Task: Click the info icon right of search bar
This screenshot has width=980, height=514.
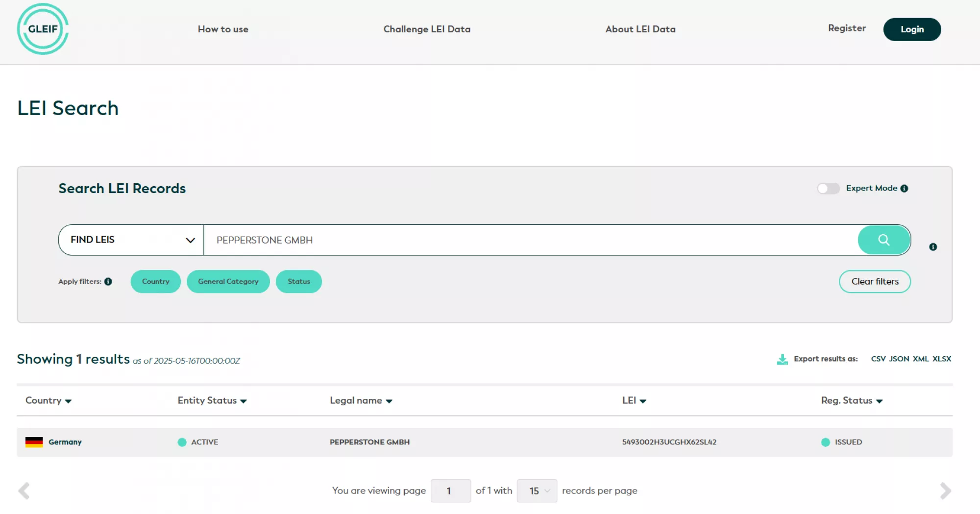Action: click(x=933, y=247)
